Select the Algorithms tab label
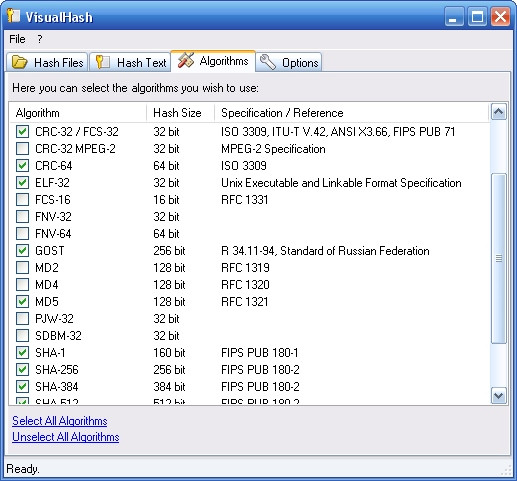 pyautogui.click(x=224, y=61)
